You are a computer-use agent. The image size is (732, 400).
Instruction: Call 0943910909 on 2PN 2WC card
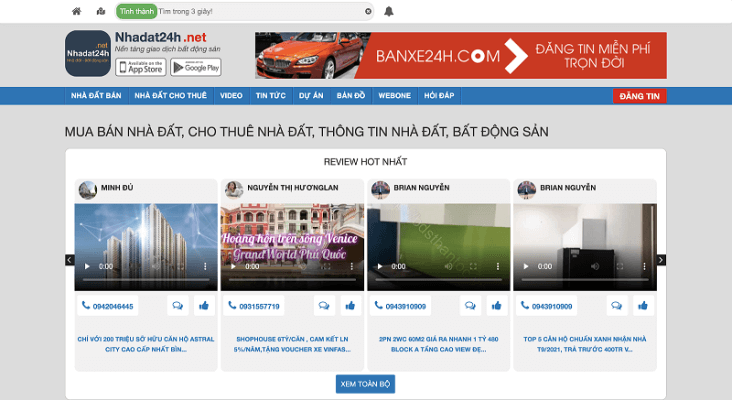[x=400, y=306]
